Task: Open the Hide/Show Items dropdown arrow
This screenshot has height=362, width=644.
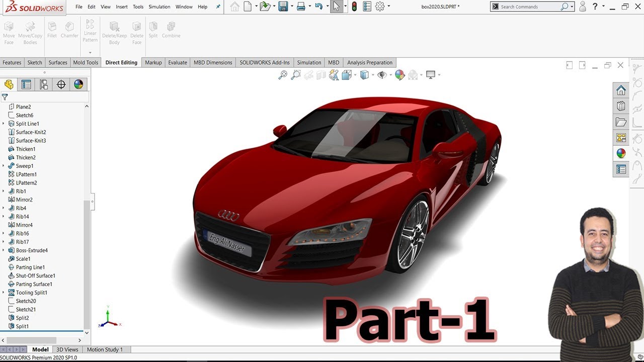Action: [391, 75]
